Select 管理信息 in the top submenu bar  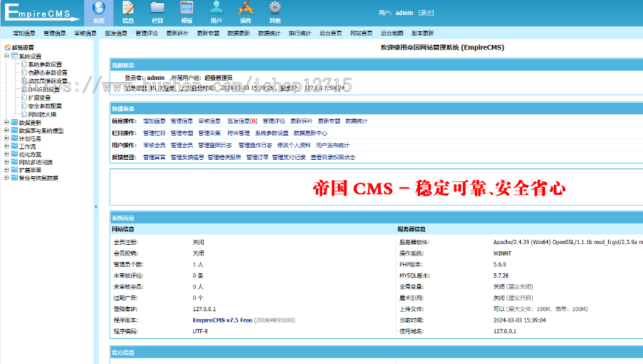(x=54, y=33)
